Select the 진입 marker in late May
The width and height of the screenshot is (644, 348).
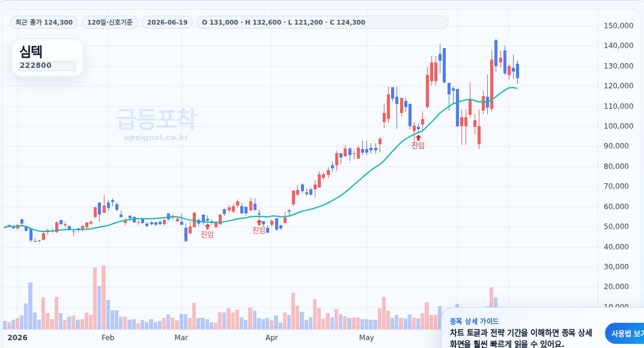tap(418, 142)
